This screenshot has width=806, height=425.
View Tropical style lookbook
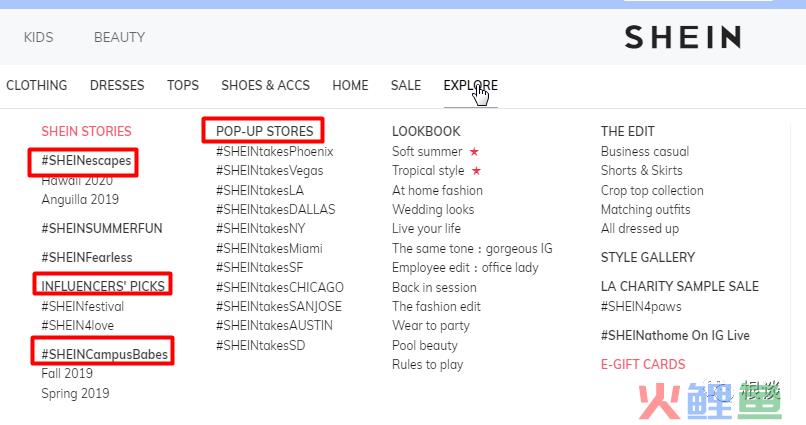(x=428, y=171)
